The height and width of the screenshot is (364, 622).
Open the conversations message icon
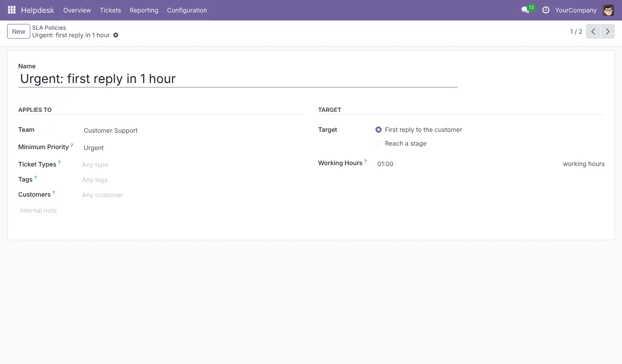tap(525, 10)
